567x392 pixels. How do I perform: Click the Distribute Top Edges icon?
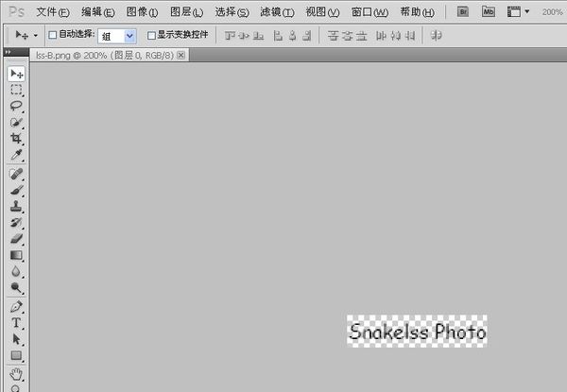[333, 35]
